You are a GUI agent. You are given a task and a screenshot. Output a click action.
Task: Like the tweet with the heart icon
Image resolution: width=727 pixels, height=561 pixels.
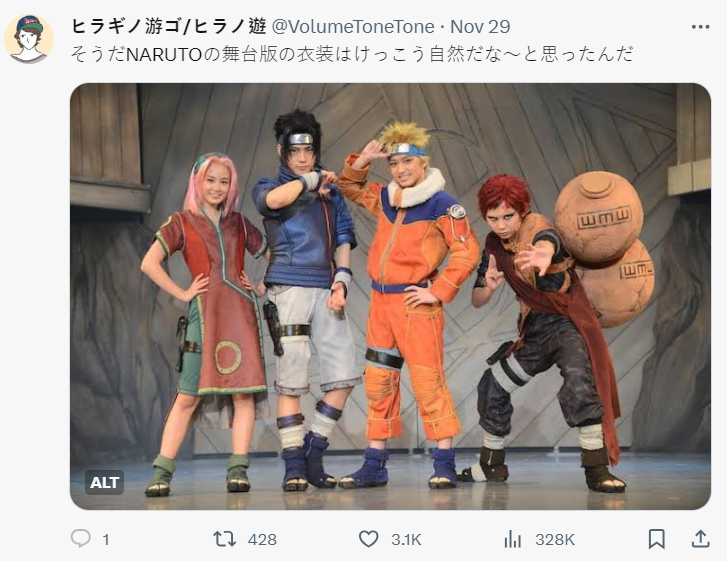(369, 539)
